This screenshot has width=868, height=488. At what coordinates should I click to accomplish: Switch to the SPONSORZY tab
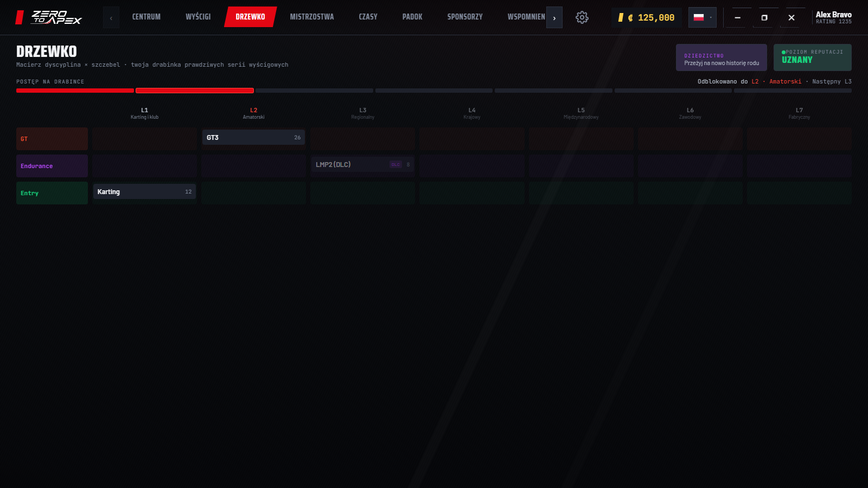(465, 17)
